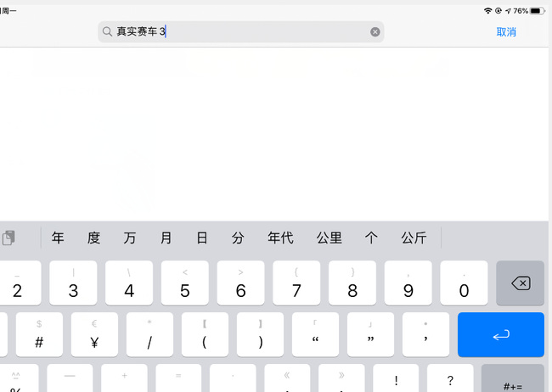Screen dimensions: 552x392
Task: Tap the 取消 cancel button
Action: click(x=506, y=32)
